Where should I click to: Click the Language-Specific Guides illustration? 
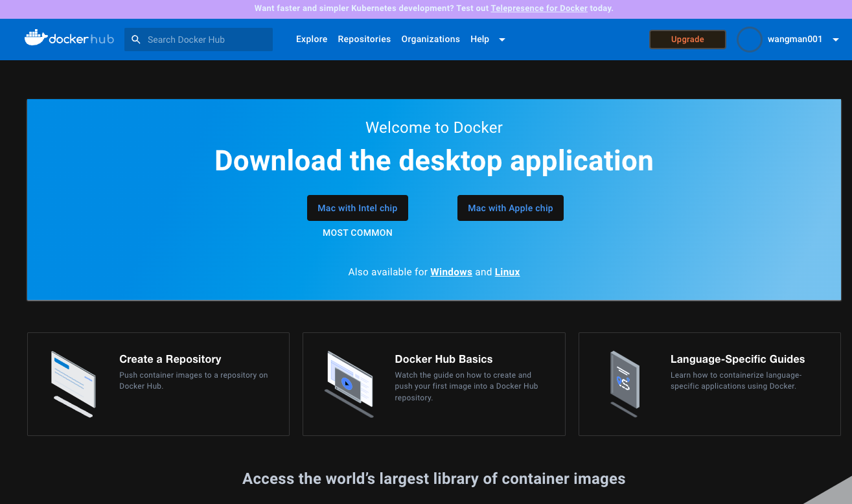[625, 384]
